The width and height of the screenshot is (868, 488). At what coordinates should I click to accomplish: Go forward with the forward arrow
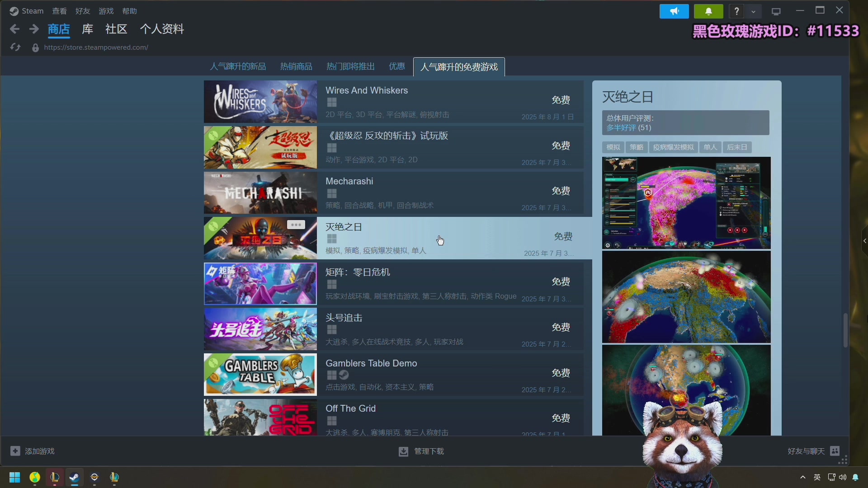click(34, 29)
